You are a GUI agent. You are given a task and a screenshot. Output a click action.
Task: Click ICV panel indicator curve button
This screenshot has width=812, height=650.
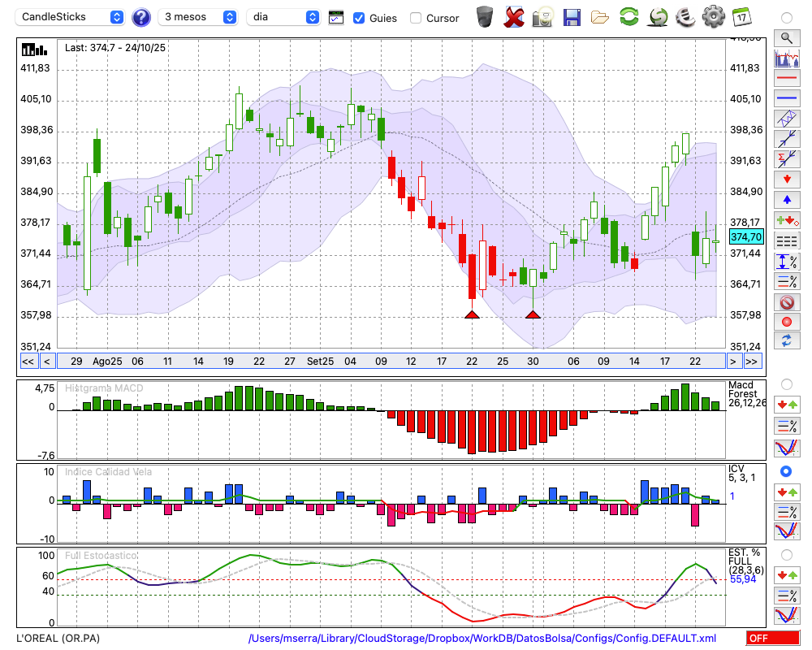click(x=787, y=531)
